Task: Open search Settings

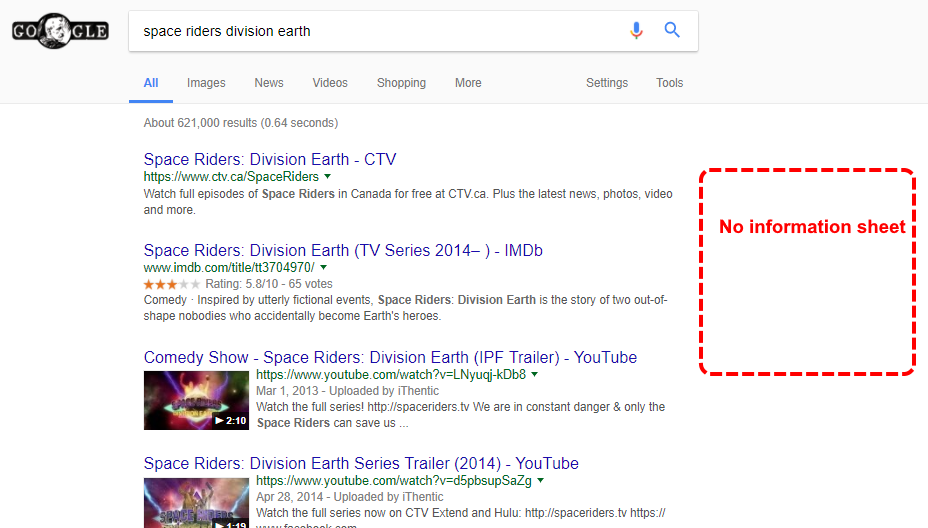Action: pos(607,83)
